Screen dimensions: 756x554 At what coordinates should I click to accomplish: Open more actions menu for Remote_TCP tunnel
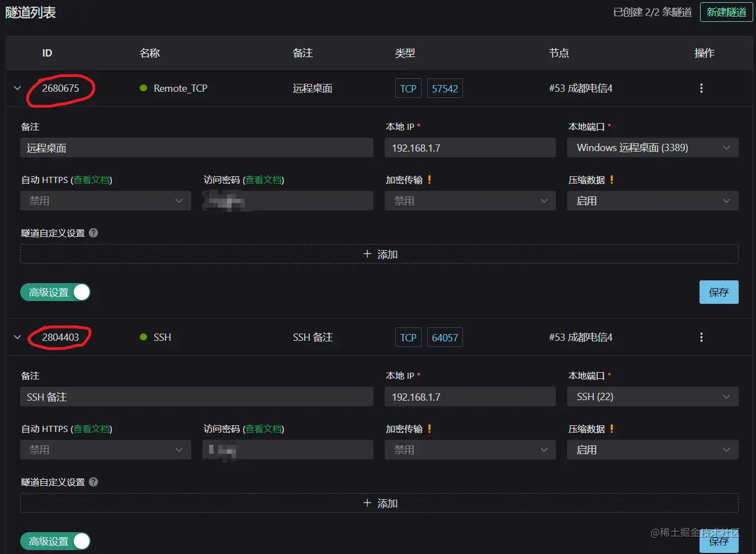point(701,88)
